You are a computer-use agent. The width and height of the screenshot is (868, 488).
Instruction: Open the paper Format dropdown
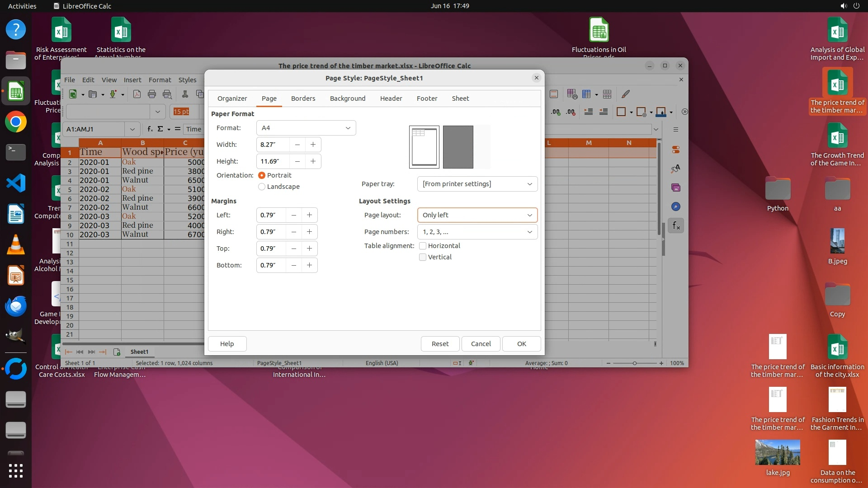point(306,128)
